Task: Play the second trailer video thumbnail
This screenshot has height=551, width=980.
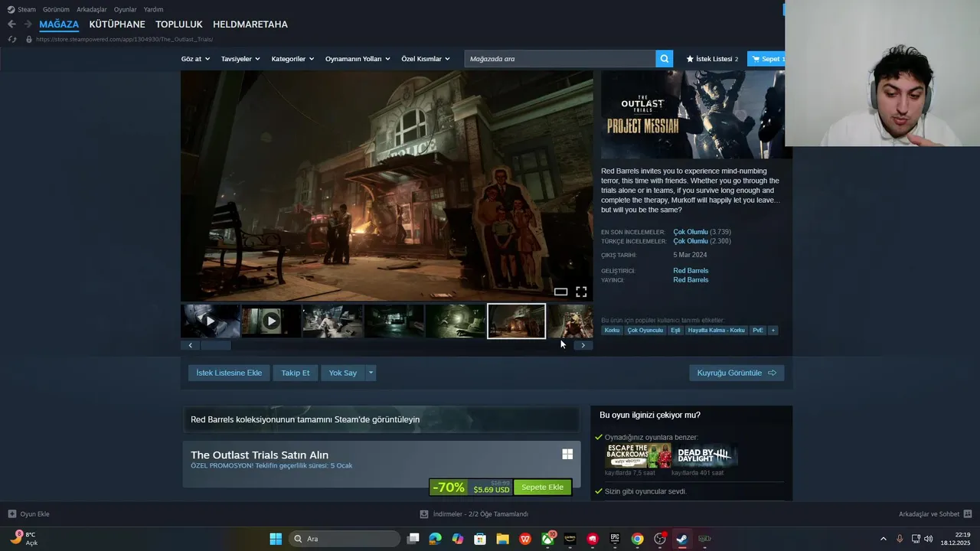Action: [271, 321]
